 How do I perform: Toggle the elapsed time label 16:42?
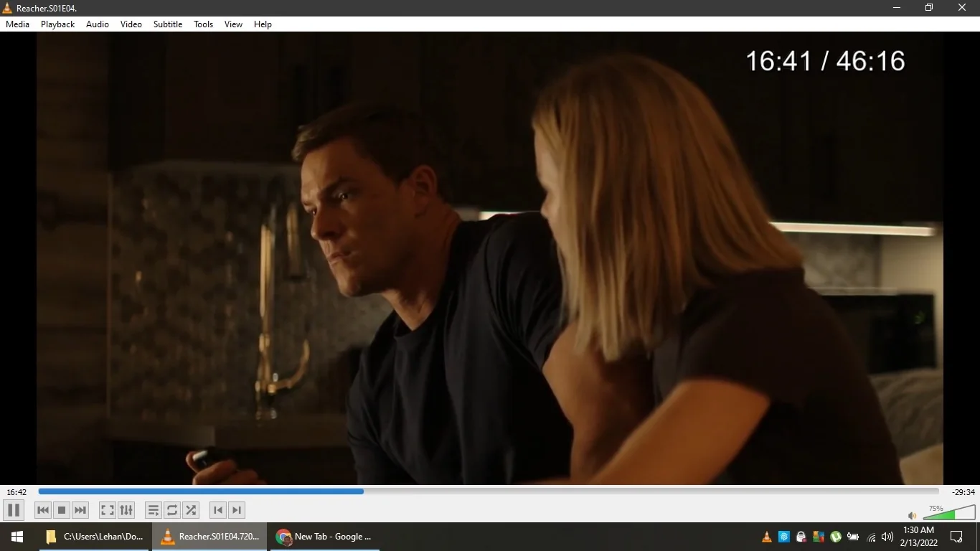point(17,492)
